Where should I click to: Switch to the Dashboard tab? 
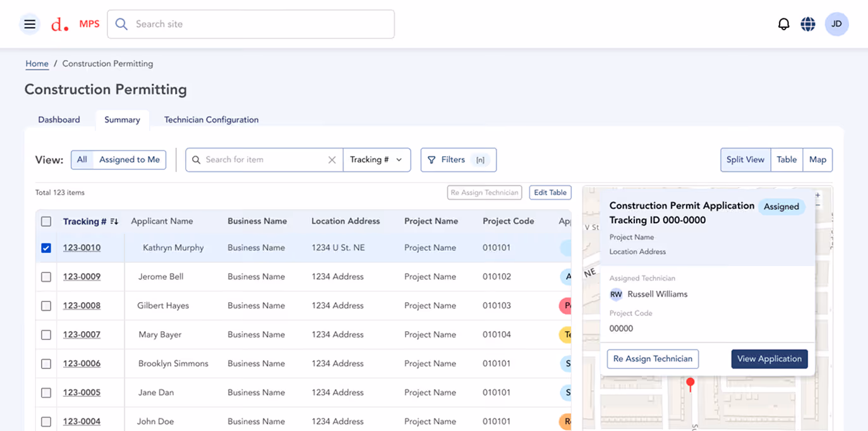[59, 119]
